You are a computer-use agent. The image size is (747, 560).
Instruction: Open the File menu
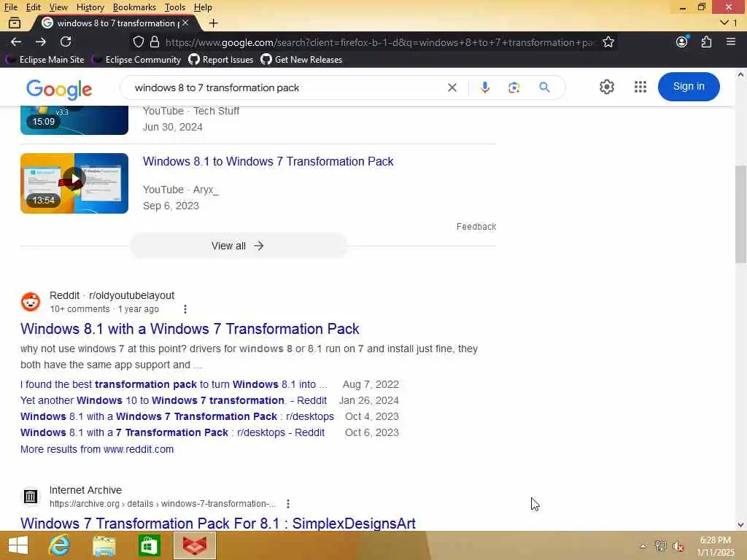[x=10, y=7]
